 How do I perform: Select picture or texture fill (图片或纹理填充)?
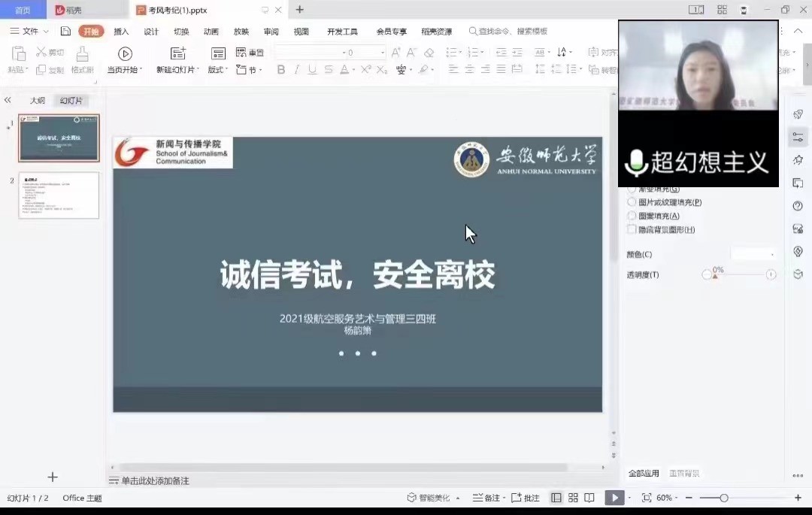[x=632, y=202]
